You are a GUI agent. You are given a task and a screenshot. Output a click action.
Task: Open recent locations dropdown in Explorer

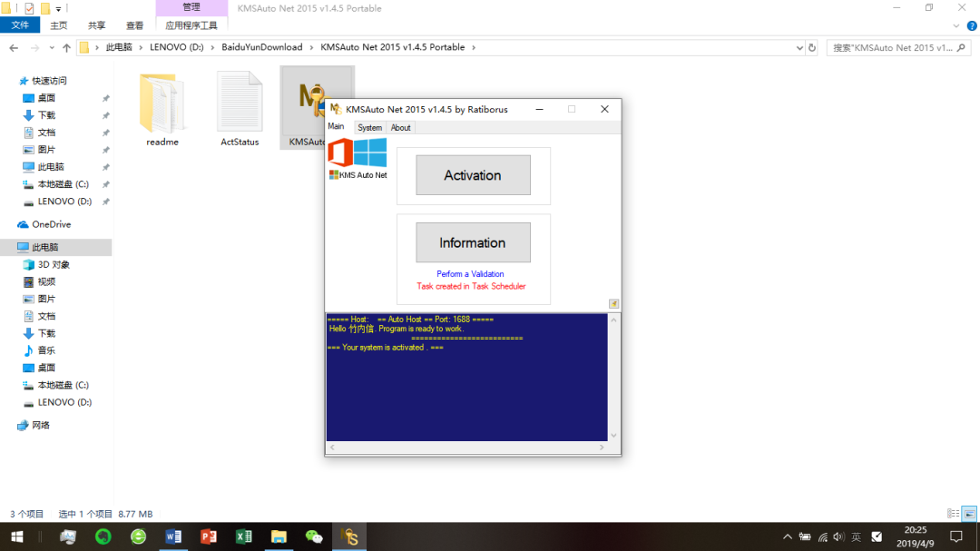tap(51, 47)
